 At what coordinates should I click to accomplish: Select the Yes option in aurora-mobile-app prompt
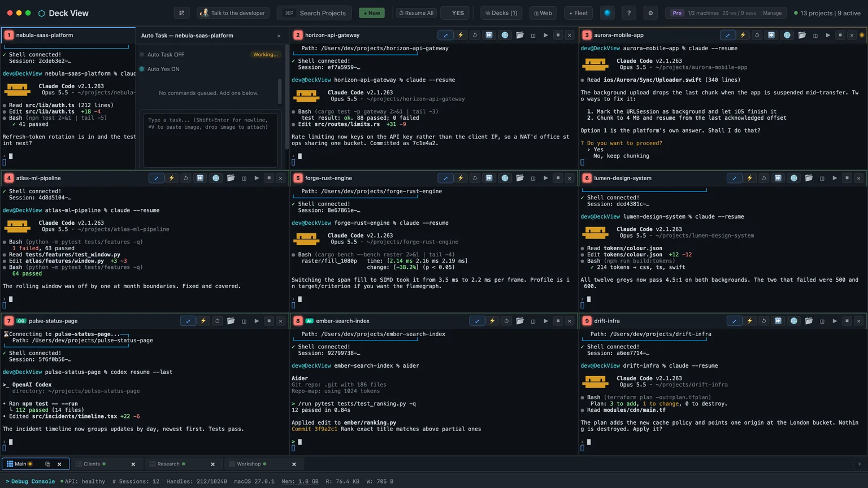(x=598, y=150)
